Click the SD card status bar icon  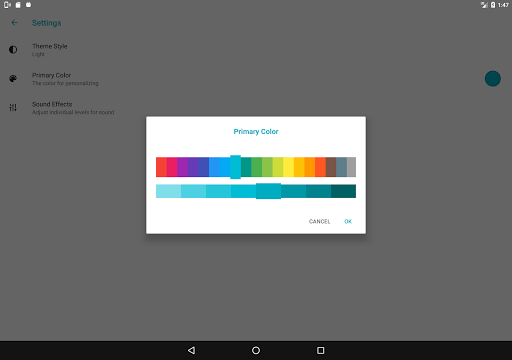click(18, 5)
